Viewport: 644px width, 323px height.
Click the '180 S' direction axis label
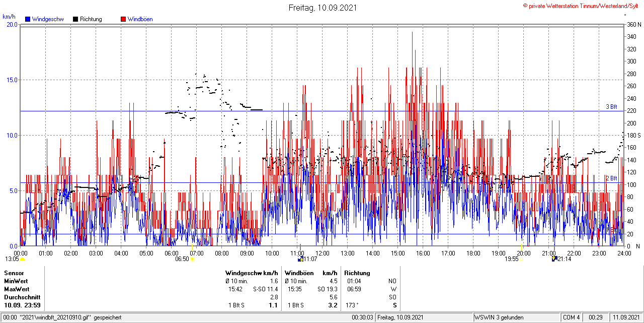634,136
